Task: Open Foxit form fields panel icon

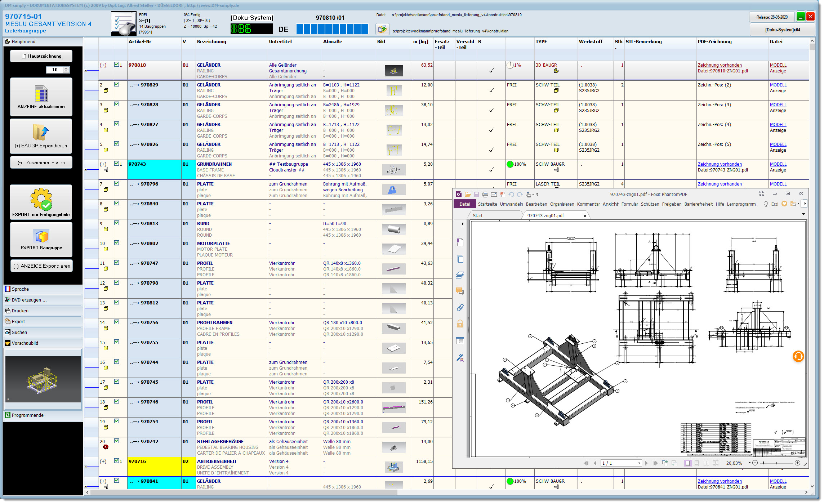Action: click(460, 341)
